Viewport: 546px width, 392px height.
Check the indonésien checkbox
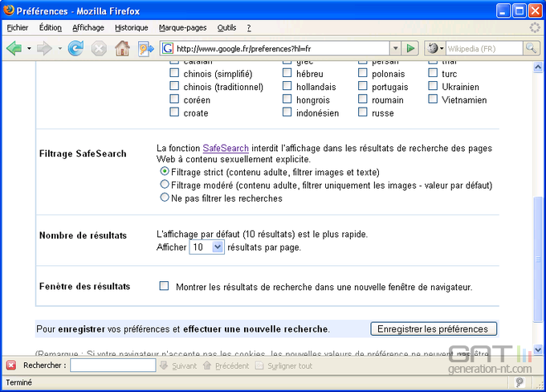287,112
